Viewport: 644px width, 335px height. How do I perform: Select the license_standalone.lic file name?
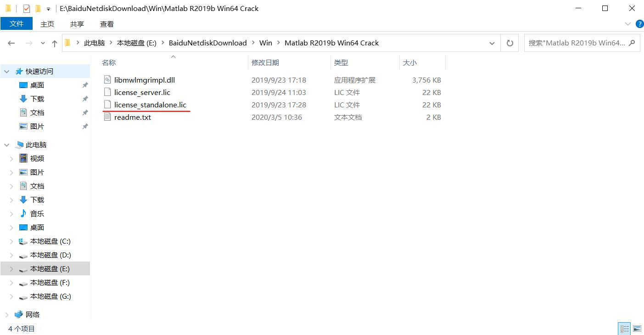pyautogui.click(x=150, y=105)
